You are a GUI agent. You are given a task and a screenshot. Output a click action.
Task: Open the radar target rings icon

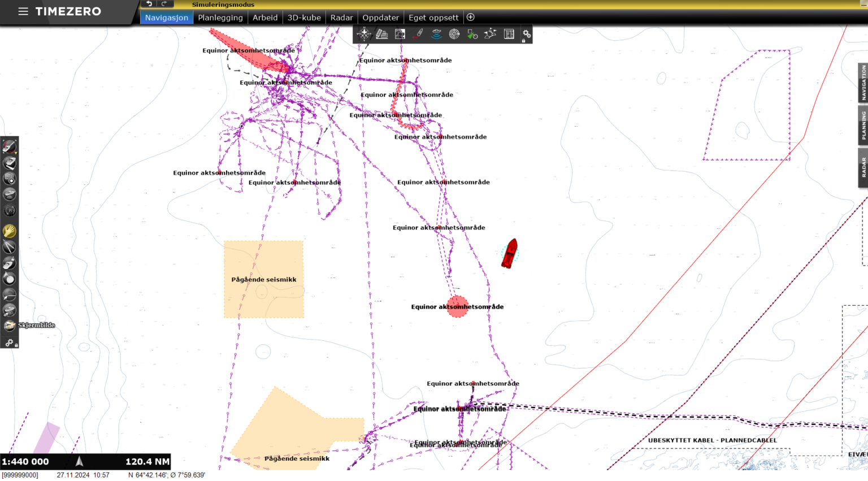(454, 34)
